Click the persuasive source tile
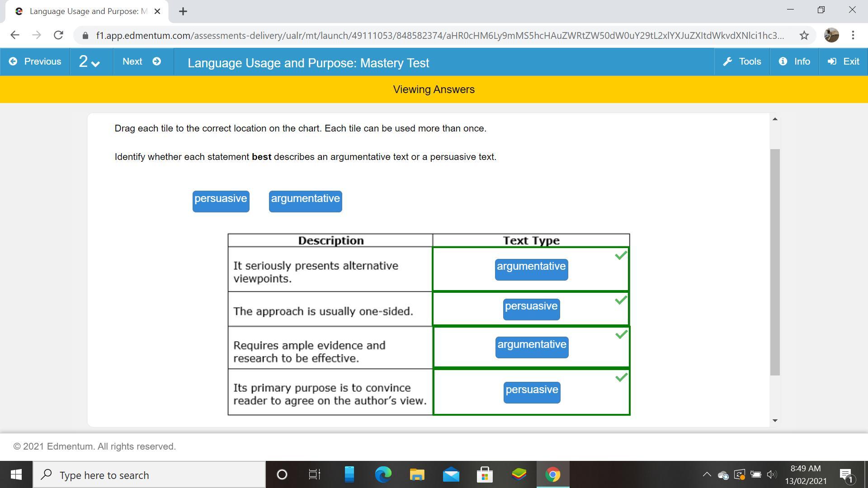Image resolution: width=868 pixels, height=488 pixels. (x=221, y=201)
